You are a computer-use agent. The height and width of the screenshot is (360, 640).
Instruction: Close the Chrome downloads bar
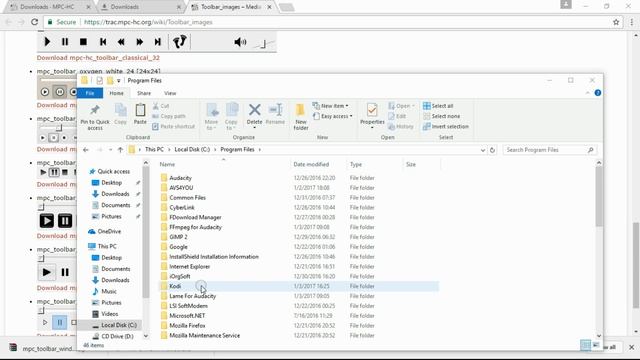click(631, 347)
